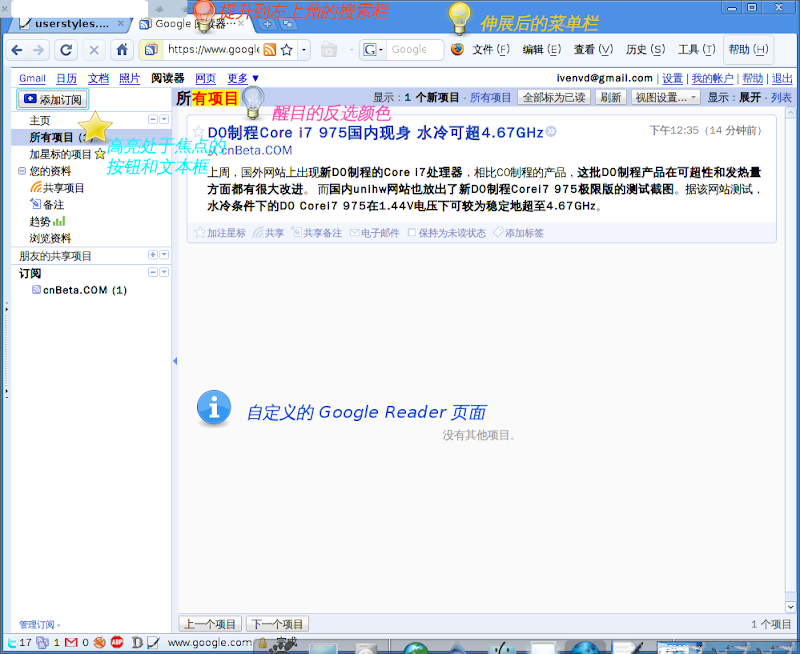Click the star icon beside the article title
This screenshot has height=654, width=800.
(198, 133)
